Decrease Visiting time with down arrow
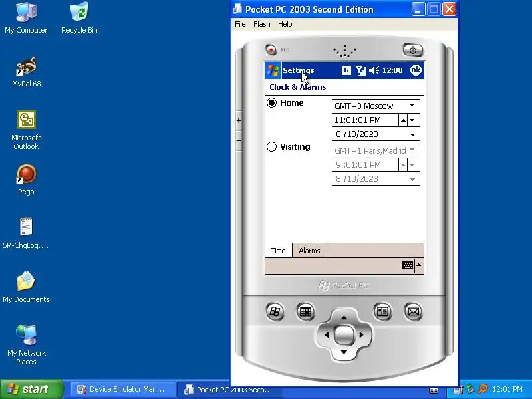Screen dimensions: 532x399 [x=412, y=165]
